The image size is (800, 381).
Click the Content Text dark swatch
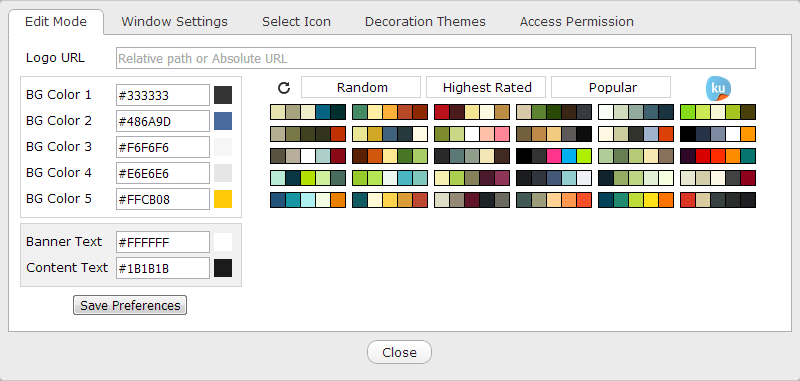pos(223,268)
